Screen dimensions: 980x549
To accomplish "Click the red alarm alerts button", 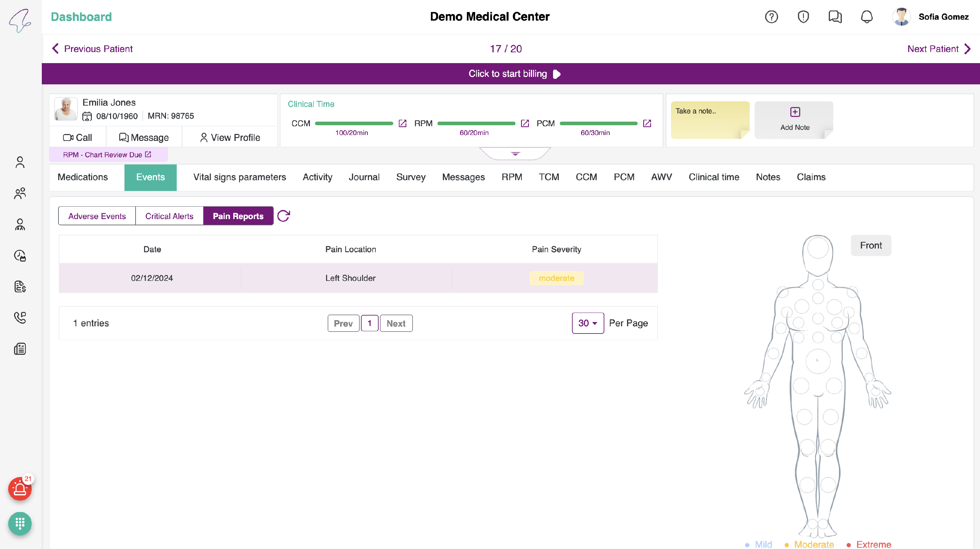I will pyautogui.click(x=20, y=489).
